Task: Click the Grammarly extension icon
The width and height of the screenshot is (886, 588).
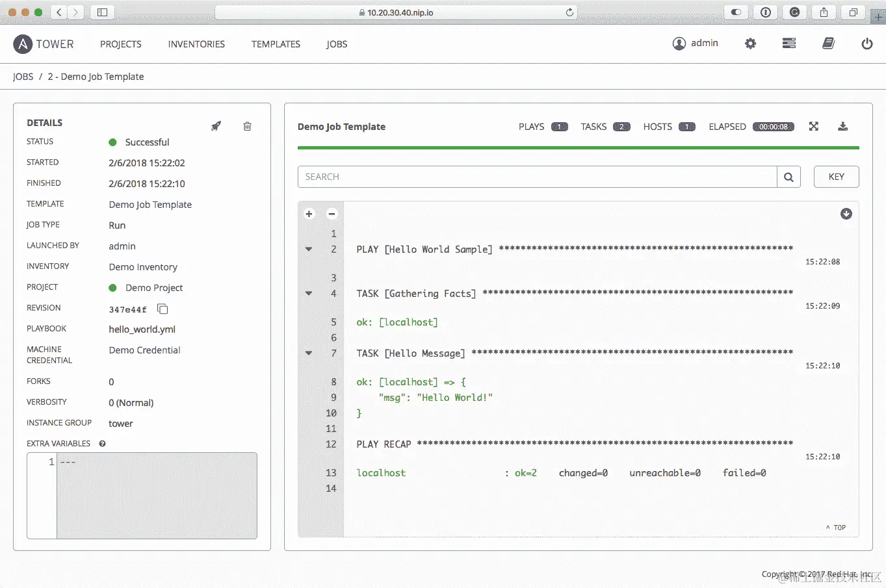Action: pos(794,12)
